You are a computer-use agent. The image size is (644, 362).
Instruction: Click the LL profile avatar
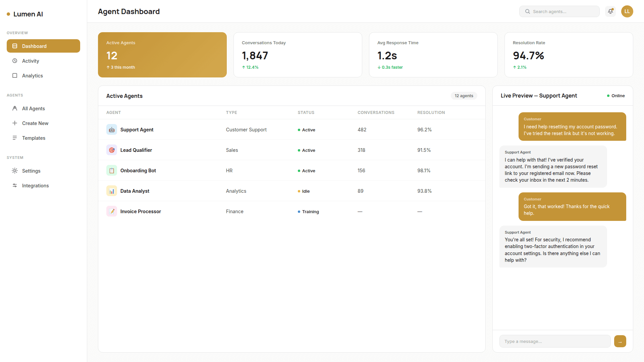627,11
